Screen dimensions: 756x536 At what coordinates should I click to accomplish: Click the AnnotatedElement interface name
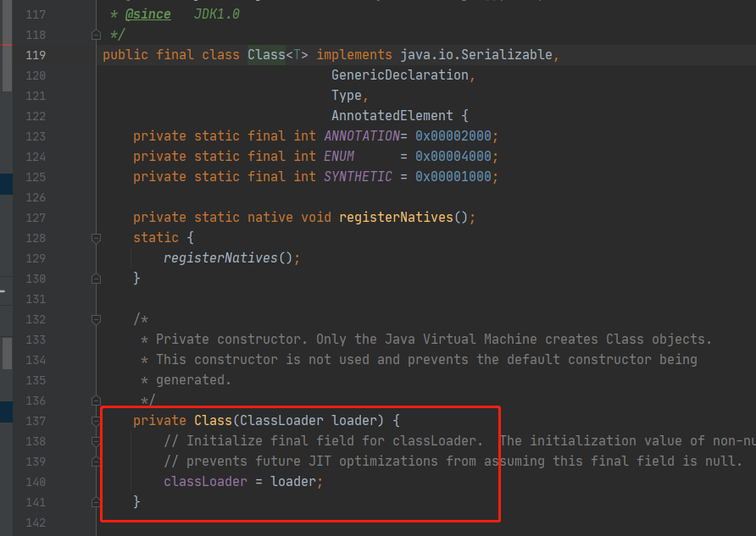pyautogui.click(x=392, y=115)
